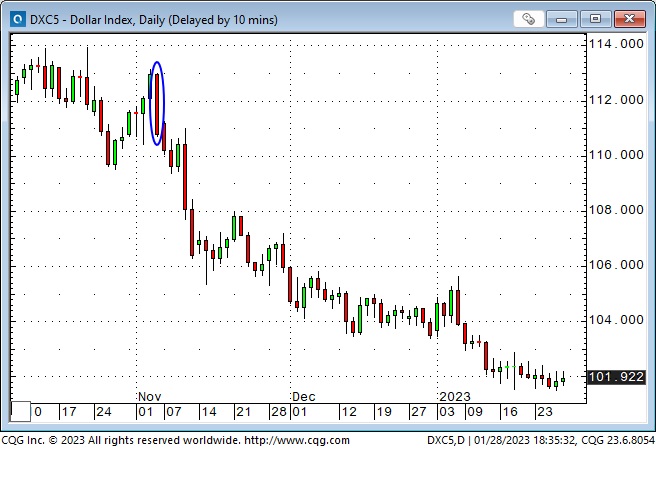Open the http://www.cqg.com link

point(297,440)
